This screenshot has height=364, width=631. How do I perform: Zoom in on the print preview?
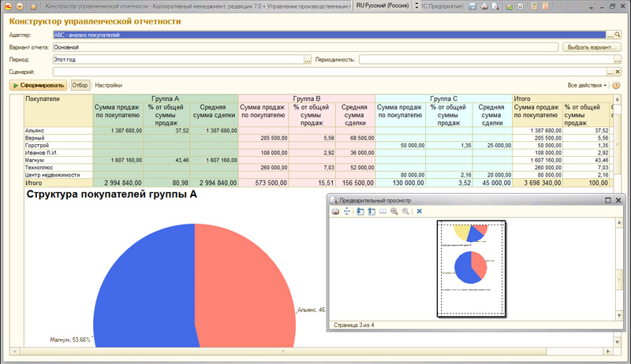click(x=394, y=211)
